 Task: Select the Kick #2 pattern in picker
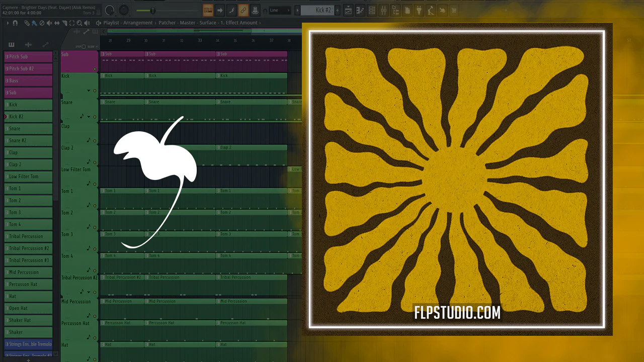click(x=28, y=117)
